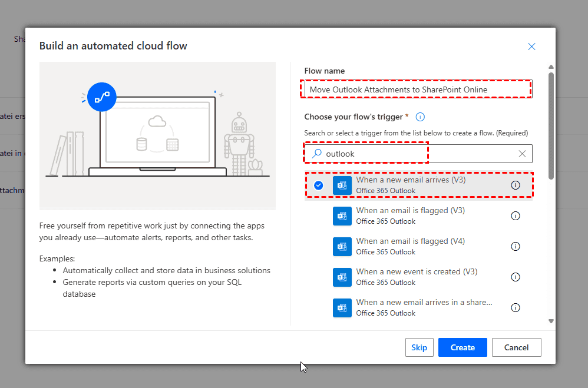Open trigger info tooltip icon beside heading
Image resolution: width=588 pixels, height=388 pixels.
point(420,117)
